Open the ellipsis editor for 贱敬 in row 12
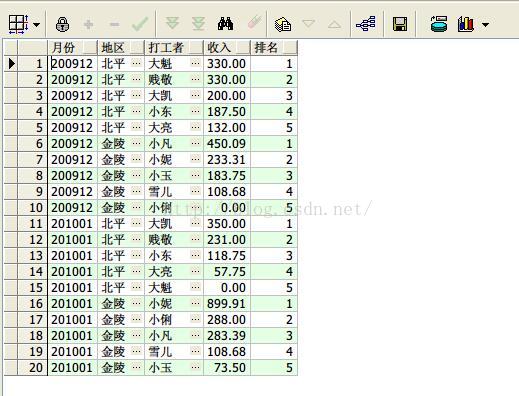The width and height of the screenshot is (519, 396). tap(196, 239)
